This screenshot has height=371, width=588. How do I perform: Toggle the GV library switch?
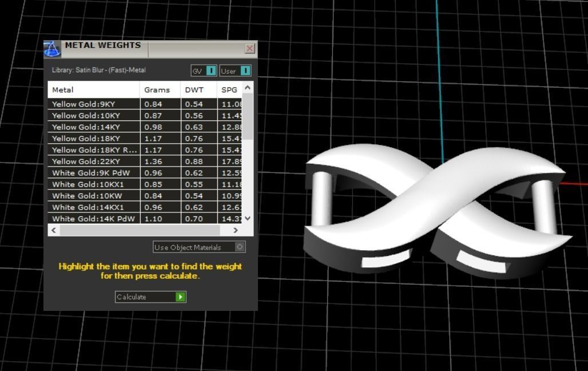pos(211,70)
